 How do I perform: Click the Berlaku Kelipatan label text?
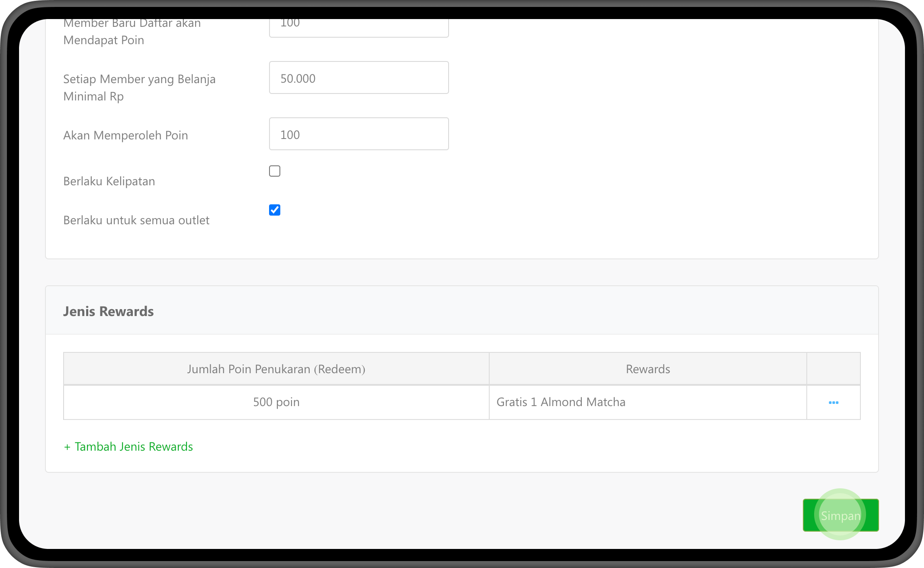pos(109,181)
